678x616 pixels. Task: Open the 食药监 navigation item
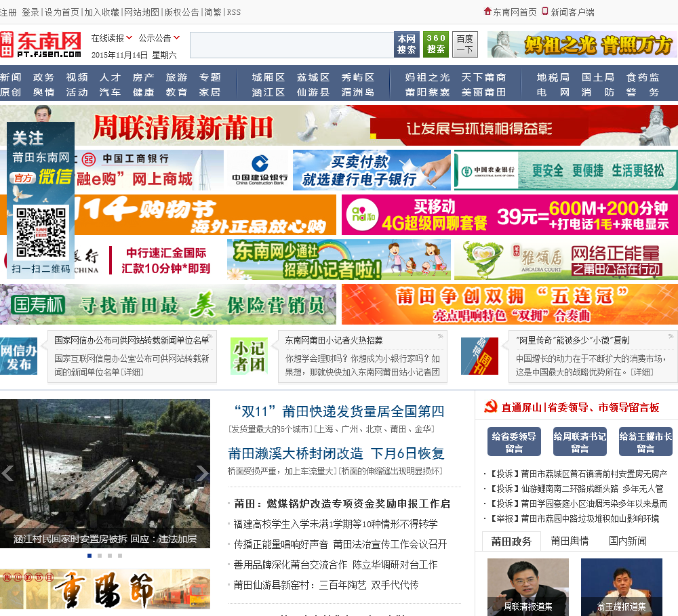[x=643, y=77]
